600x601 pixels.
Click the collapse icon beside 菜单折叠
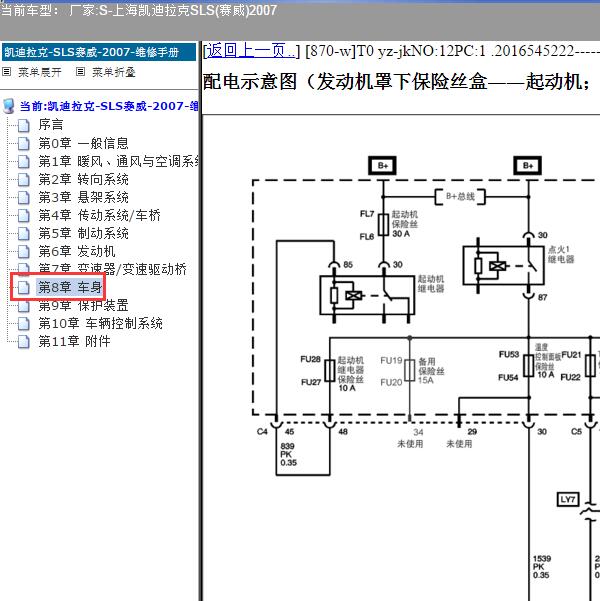tap(80, 72)
